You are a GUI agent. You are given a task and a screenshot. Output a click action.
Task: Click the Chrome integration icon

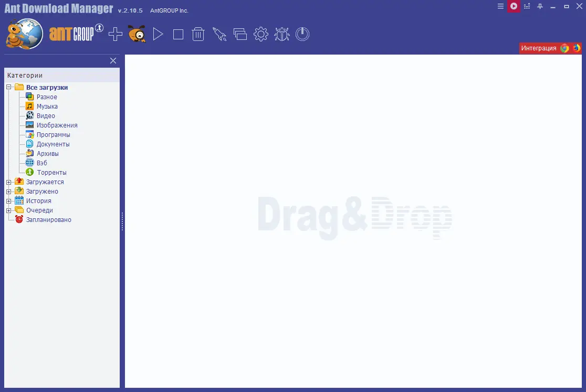click(564, 48)
